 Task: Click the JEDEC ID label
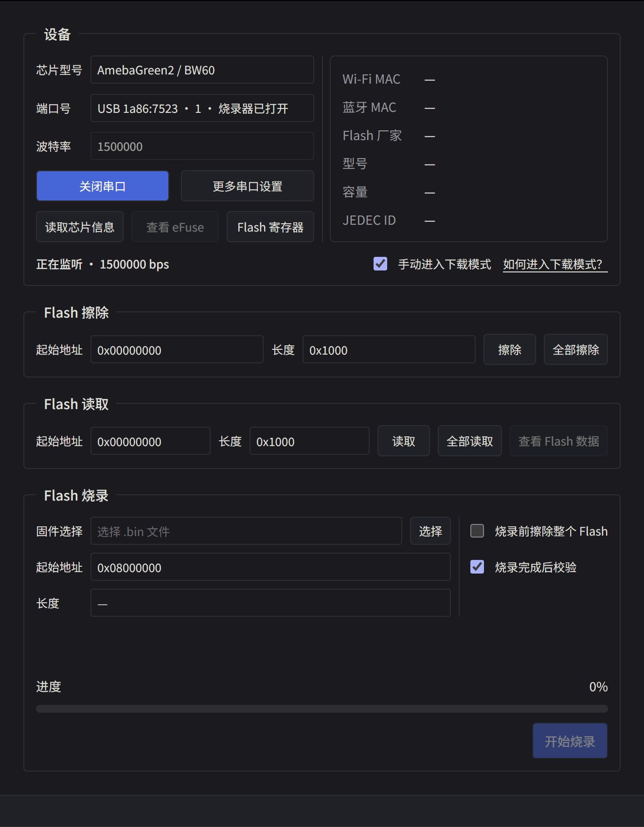(x=369, y=220)
